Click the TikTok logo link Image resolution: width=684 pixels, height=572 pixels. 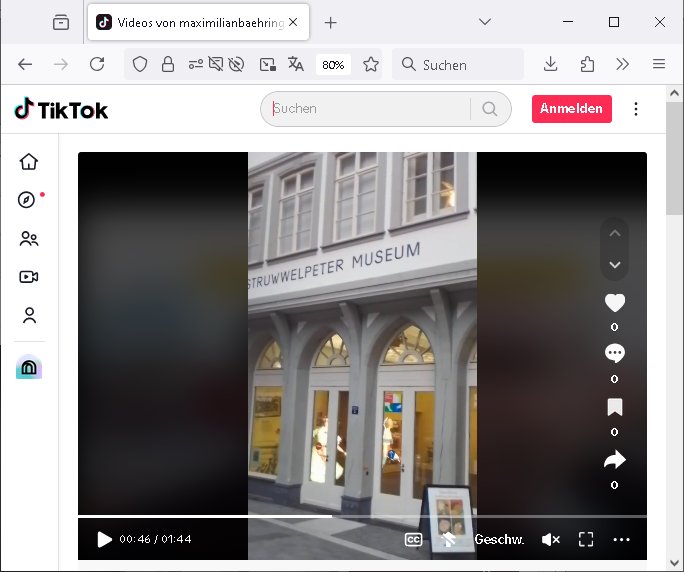[x=61, y=109]
